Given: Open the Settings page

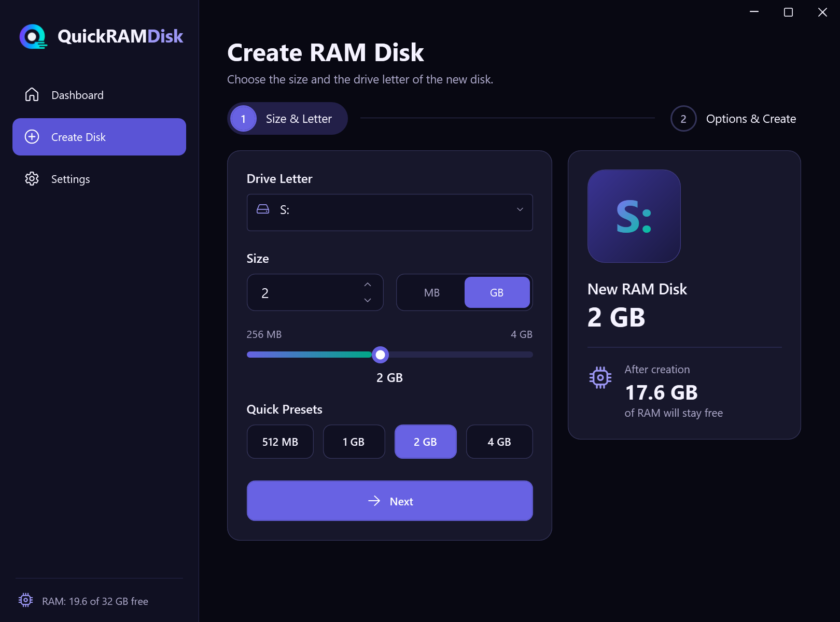Looking at the screenshot, I should (x=99, y=179).
